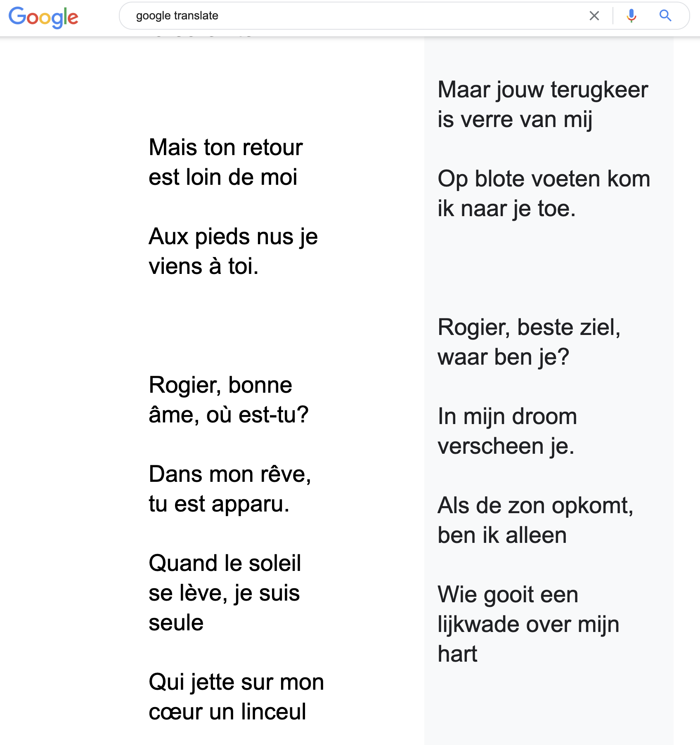Start voice search with the microphone
Image resolution: width=700 pixels, height=745 pixels.
631,16
